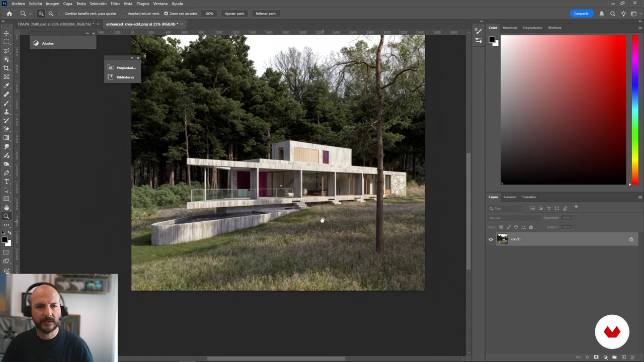Image resolution: width=644 pixels, height=362 pixels.
Task: Open layer styles fx menu
Action: click(x=587, y=357)
